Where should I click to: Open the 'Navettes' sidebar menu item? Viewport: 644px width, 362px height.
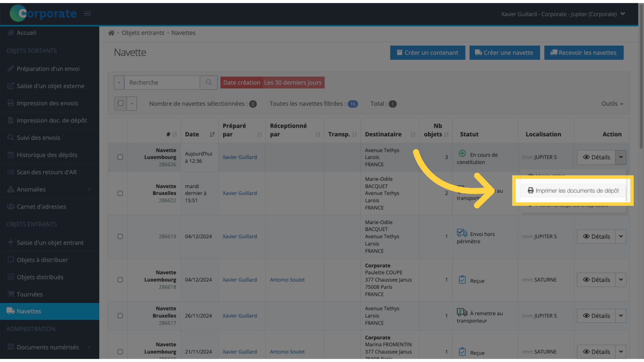(29, 311)
